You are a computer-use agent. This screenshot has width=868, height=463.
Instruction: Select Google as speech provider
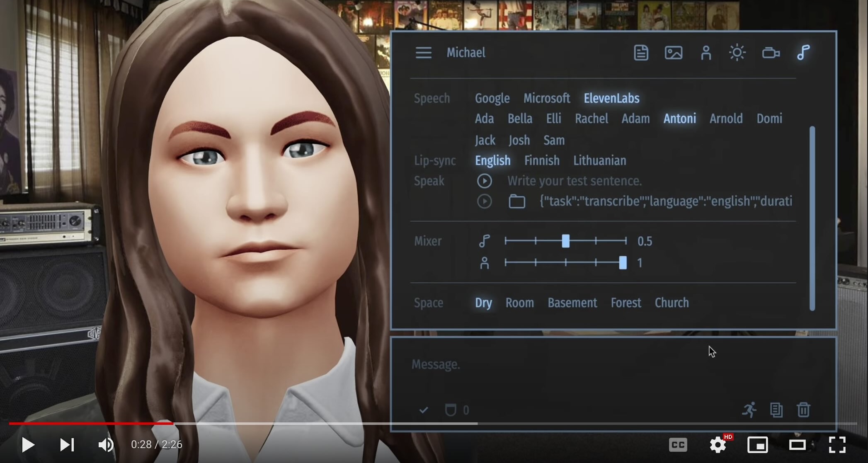pyautogui.click(x=492, y=98)
